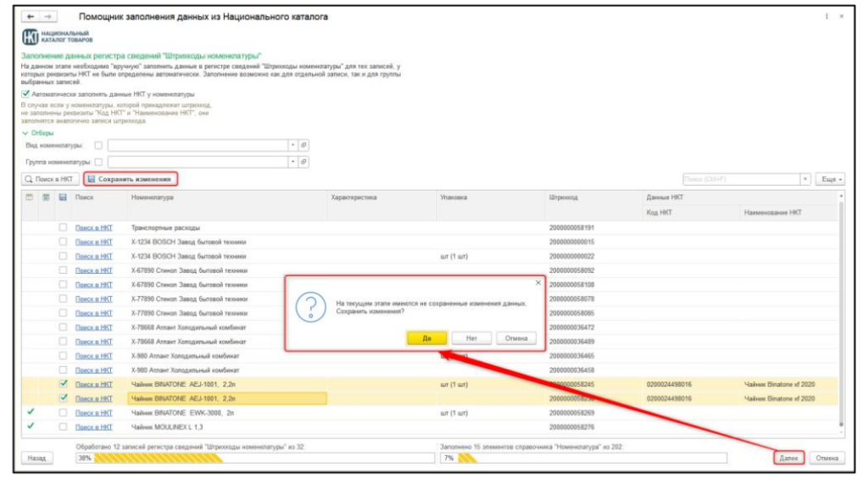This screenshot has height=479, width=868.
Task: Open the Вид номенклатуры dropdown list
Action: click(293, 146)
